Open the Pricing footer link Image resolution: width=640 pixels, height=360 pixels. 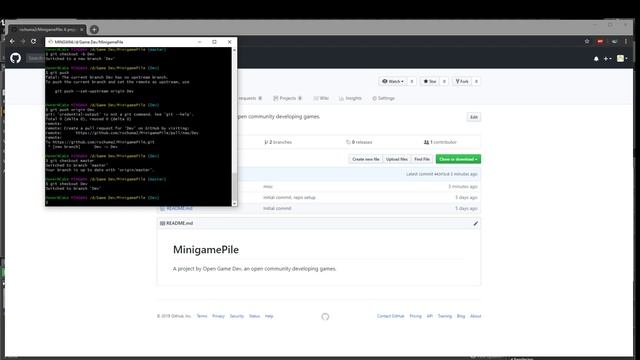(416, 316)
